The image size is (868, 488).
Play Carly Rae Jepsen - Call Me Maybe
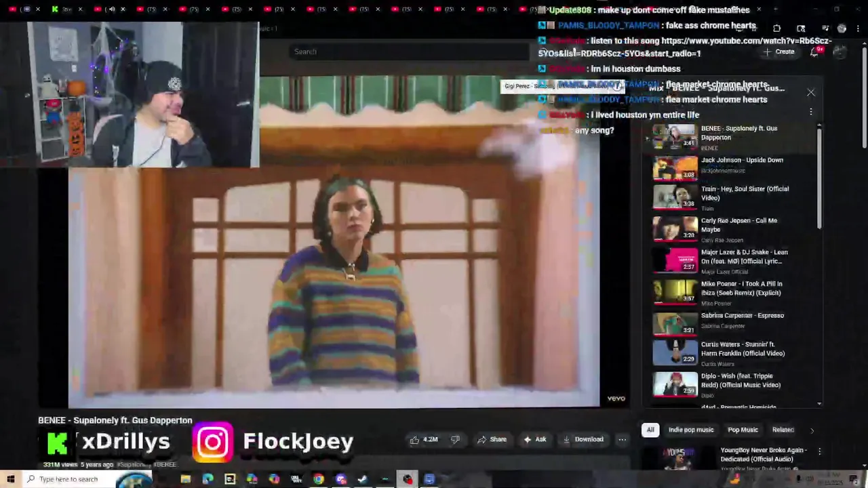731,229
